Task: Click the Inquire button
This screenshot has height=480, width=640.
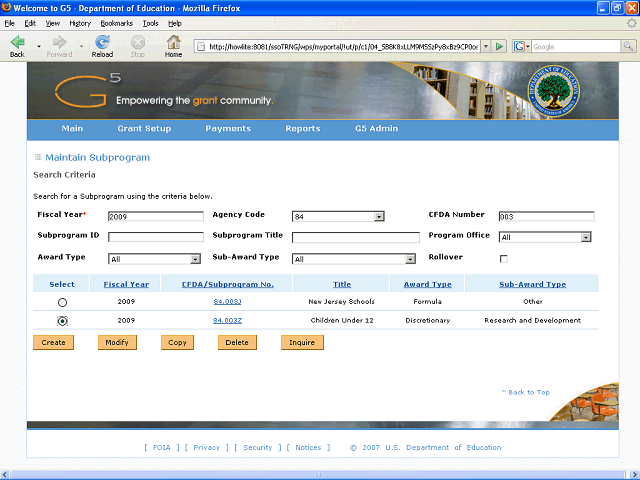Action: coord(302,342)
